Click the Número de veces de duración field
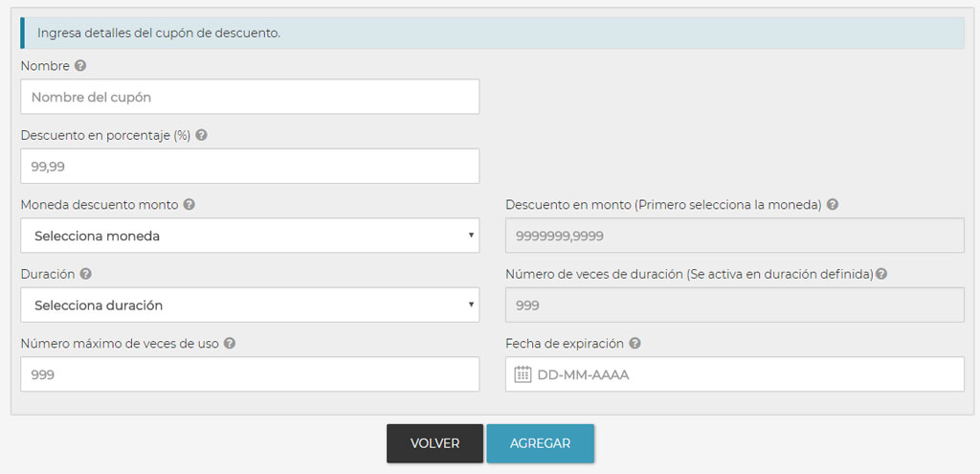 [x=735, y=305]
